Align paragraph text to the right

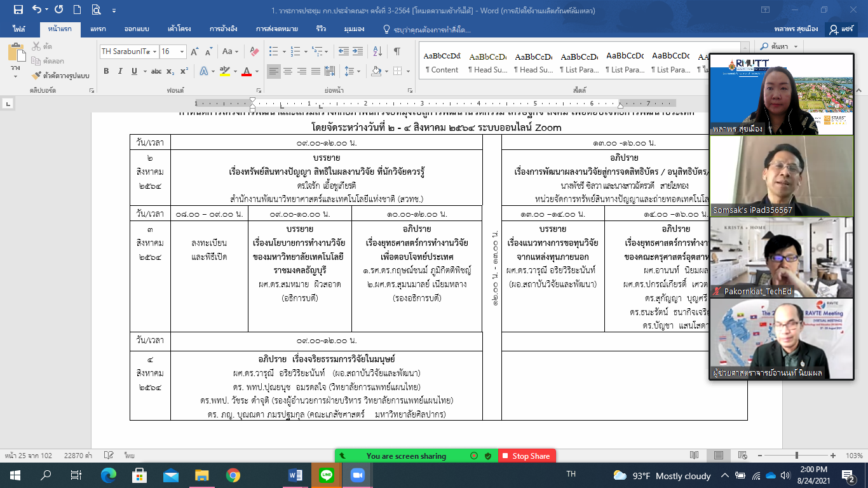[x=301, y=71]
